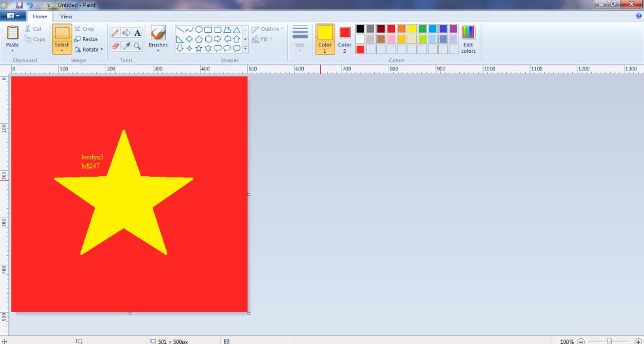644x344 pixels.
Task: Choose the Right triangle shape
Action: (180, 40)
